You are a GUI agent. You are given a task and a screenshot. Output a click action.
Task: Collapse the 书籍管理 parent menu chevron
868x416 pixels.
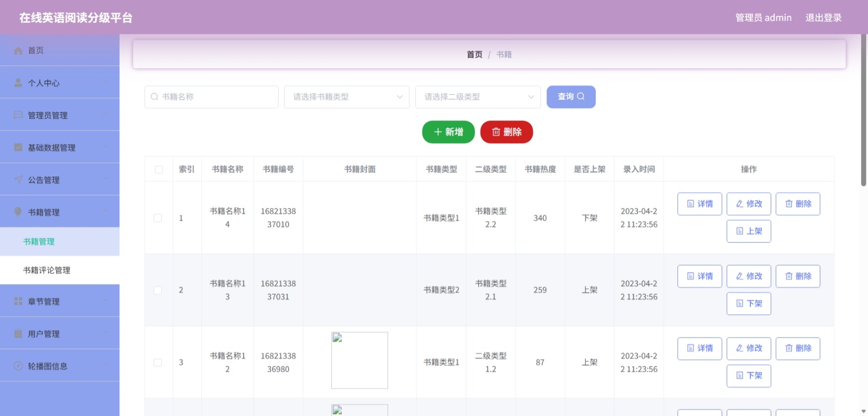click(105, 211)
